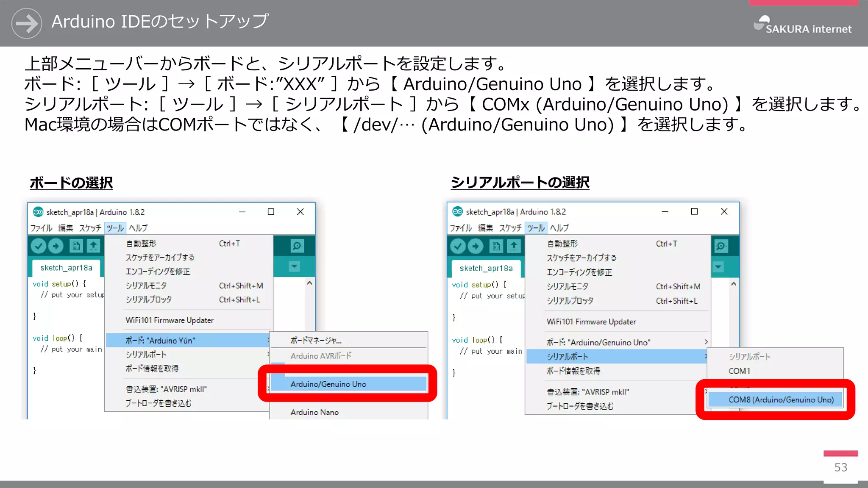The height and width of the screenshot is (488, 868).
Task: Open ツール menu in right Arduino window
Action: [x=536, y=228]
